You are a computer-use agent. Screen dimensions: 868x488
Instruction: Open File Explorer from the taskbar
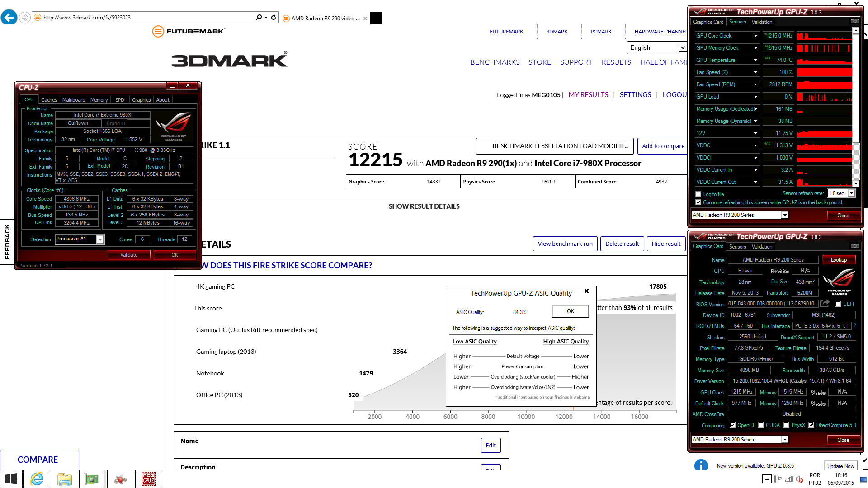tap(64, 479)
